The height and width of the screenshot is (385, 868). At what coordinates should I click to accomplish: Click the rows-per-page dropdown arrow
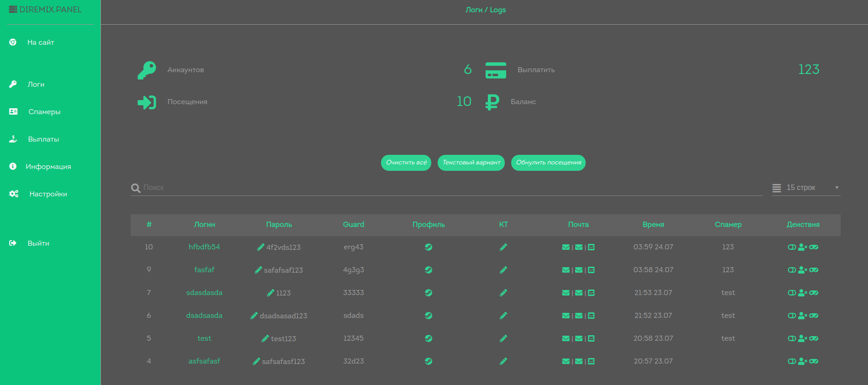pyautogui.click(x=836, y=188)
